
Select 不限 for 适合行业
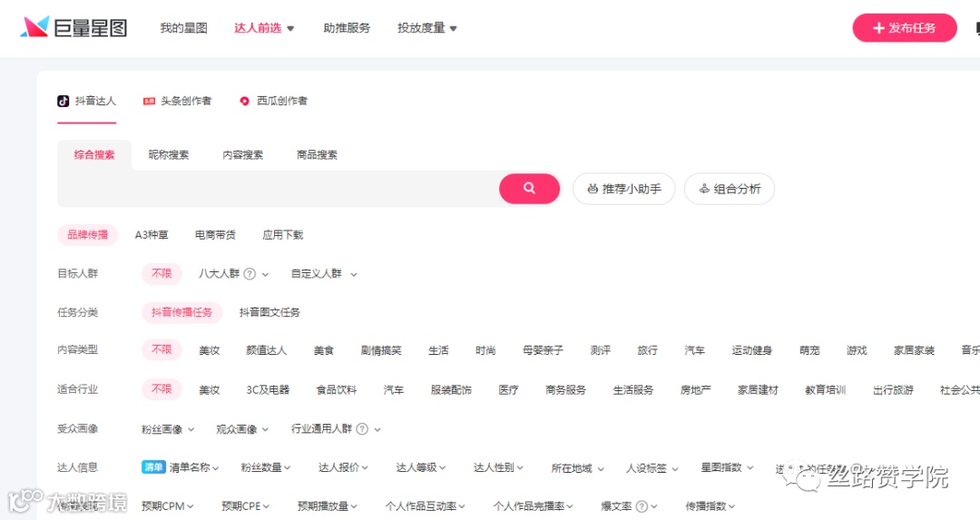point(162,389)
